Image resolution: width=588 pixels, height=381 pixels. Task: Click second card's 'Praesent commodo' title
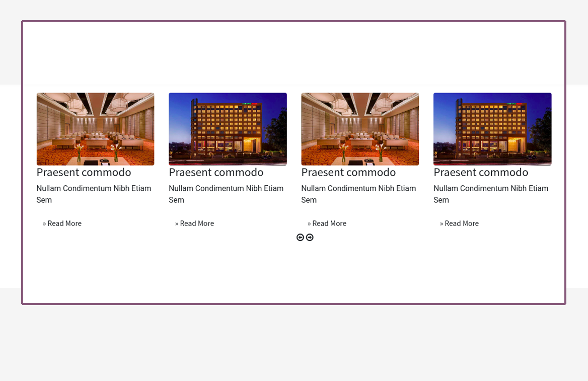(216, 173)
